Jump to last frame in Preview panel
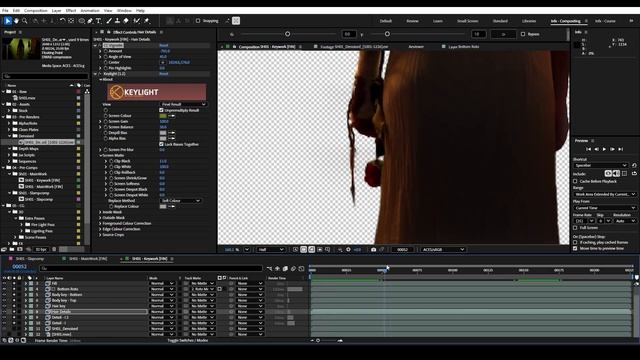The height and width of the screenshot is (360, 640). click(x=620, y=149)
